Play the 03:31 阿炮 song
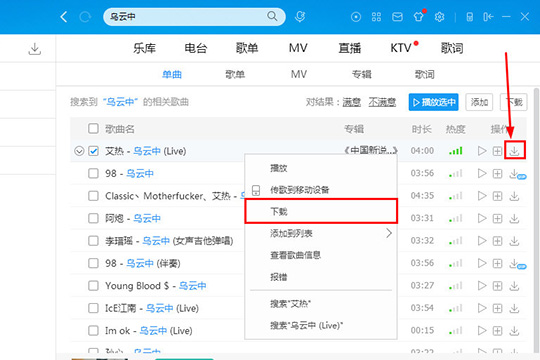Viewport: 540px width, 360px height. coord(482,218)
